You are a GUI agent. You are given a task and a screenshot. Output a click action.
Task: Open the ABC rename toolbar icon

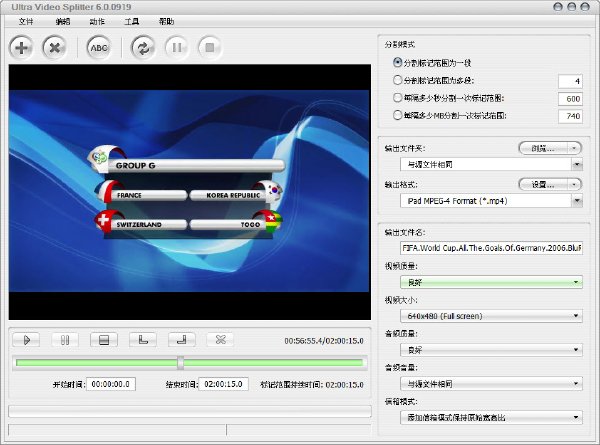[99, 48]
